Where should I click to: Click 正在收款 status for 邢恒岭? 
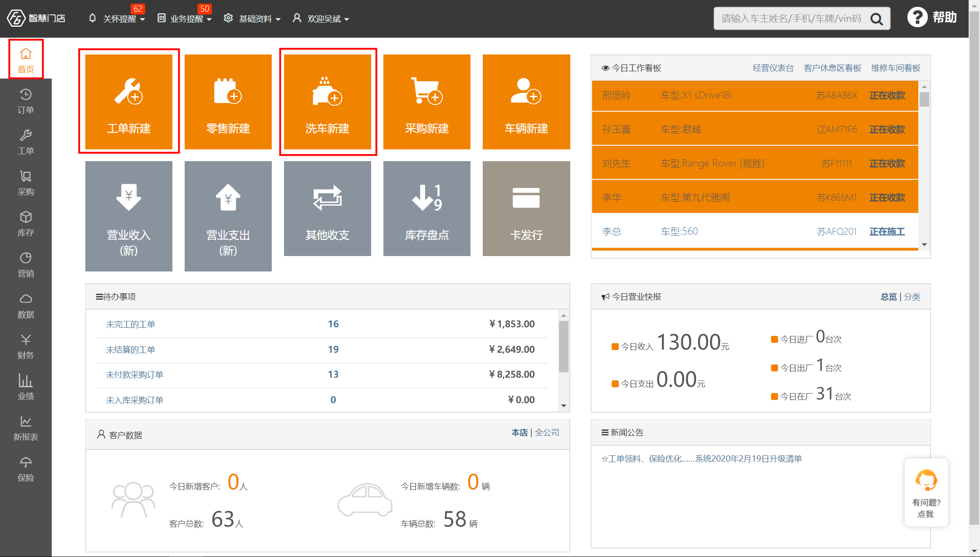(x=887, y=96)
